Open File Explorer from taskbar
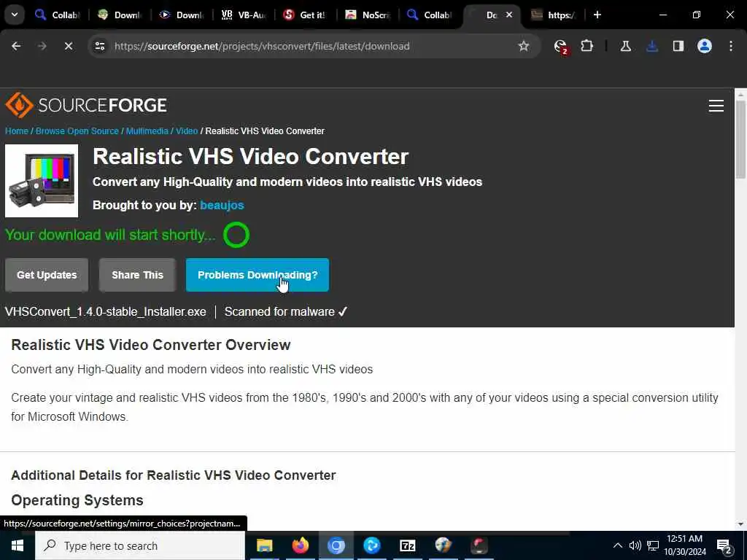The width and height of the screenshot is (747, 560). point(264,545)
